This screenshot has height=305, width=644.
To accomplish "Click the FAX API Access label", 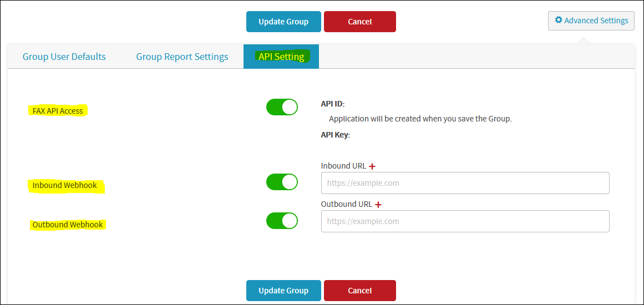I will [x=58, y=111].
